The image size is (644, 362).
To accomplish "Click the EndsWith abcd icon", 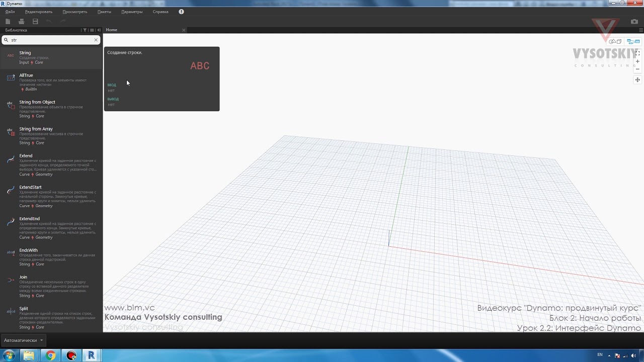I will 11,252.
